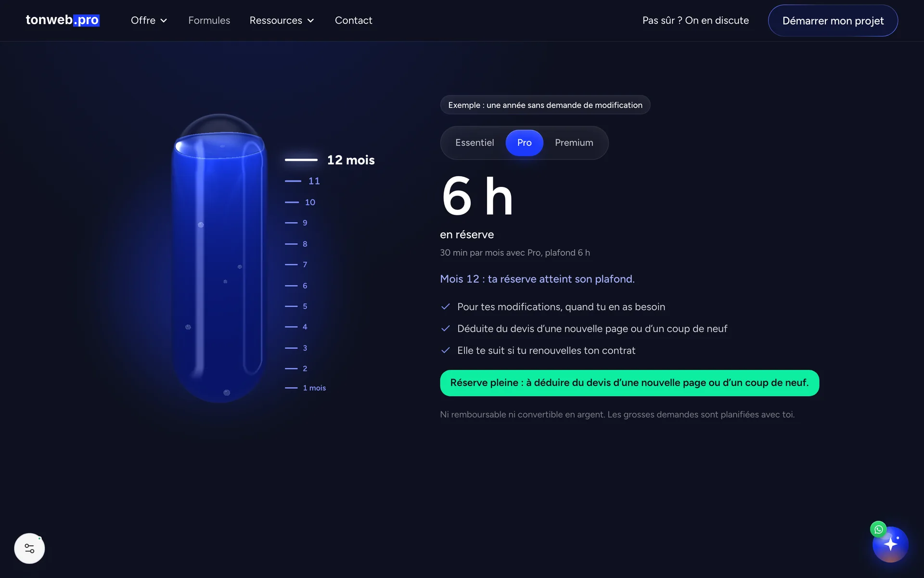Select the 6 month tick on gauge
924x578 pixels.
[x=296, y=286]
